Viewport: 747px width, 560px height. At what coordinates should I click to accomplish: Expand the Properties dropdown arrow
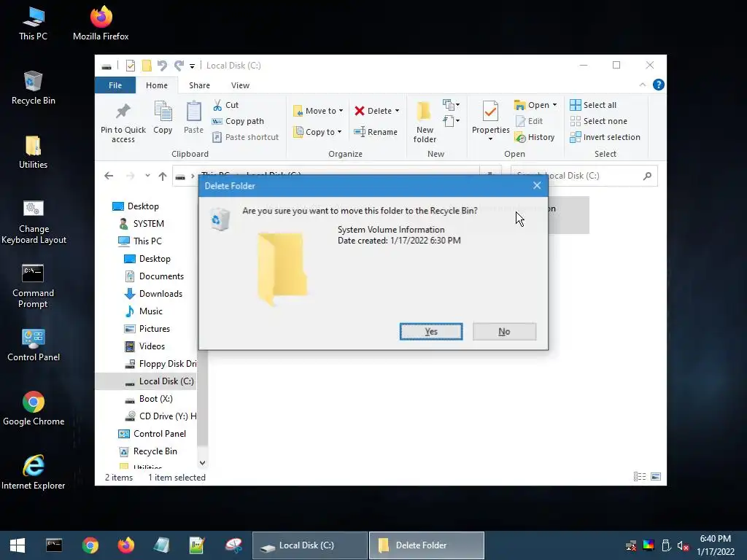click(490, 139)
